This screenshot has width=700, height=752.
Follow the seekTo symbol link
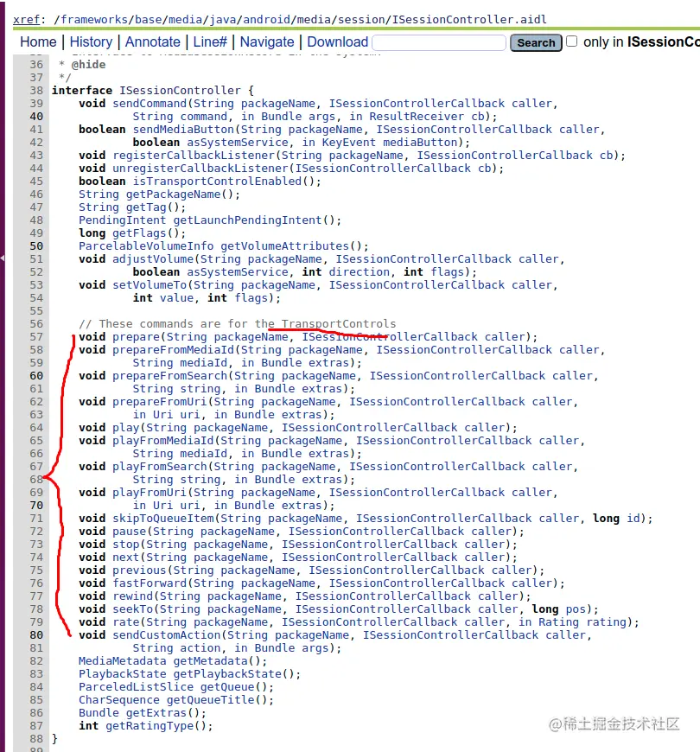[133, 609]
